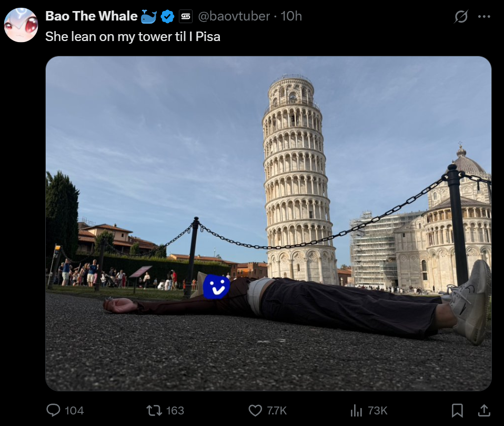Click the 7.7K likes count
504x426 pixels.
click(276, 411)
